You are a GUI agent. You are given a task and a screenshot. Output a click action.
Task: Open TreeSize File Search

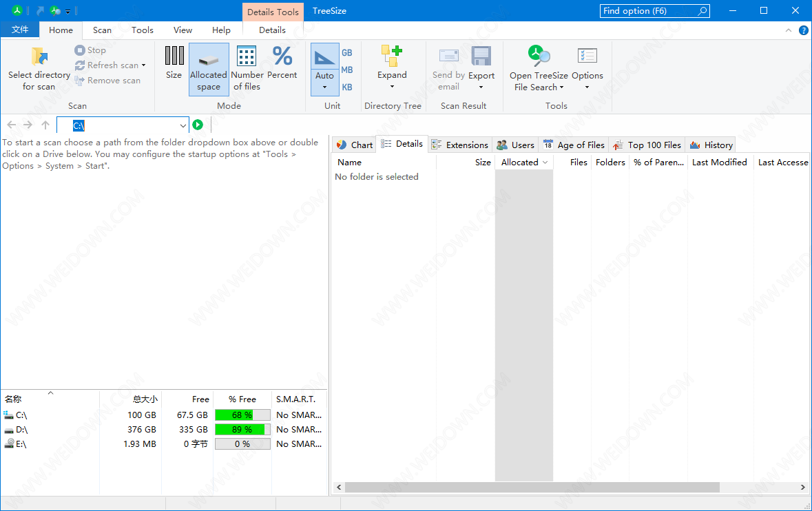539,68
